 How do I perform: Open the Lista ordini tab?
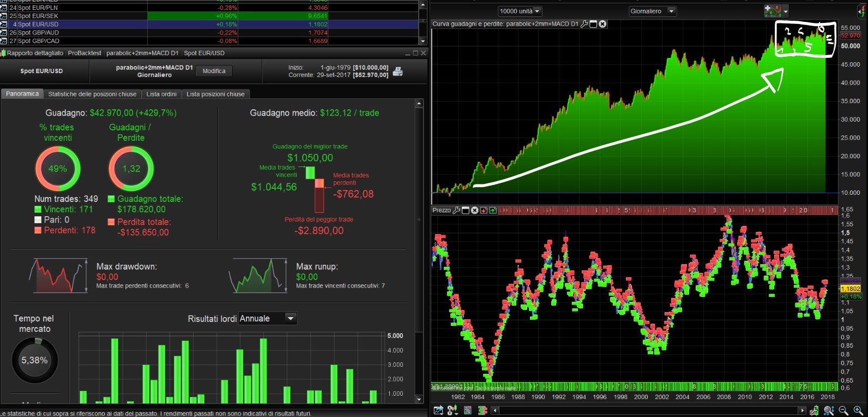[x=161, y=94]
